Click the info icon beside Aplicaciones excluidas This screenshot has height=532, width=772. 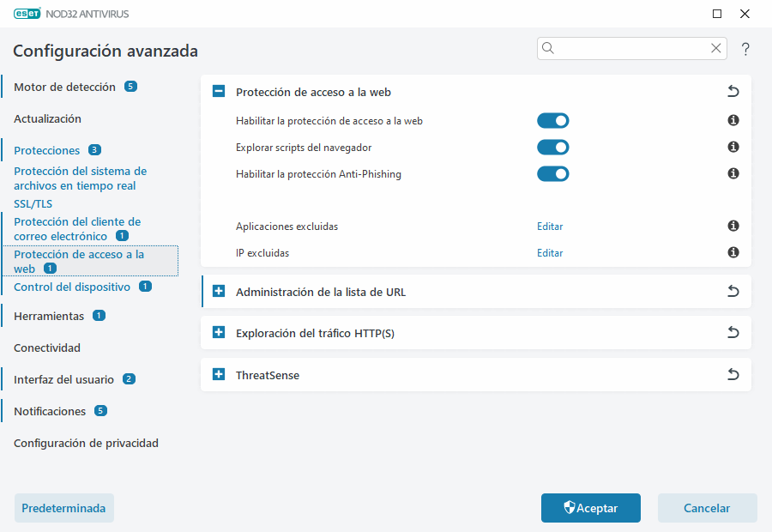pyautogui.click(x=733, y=226)
